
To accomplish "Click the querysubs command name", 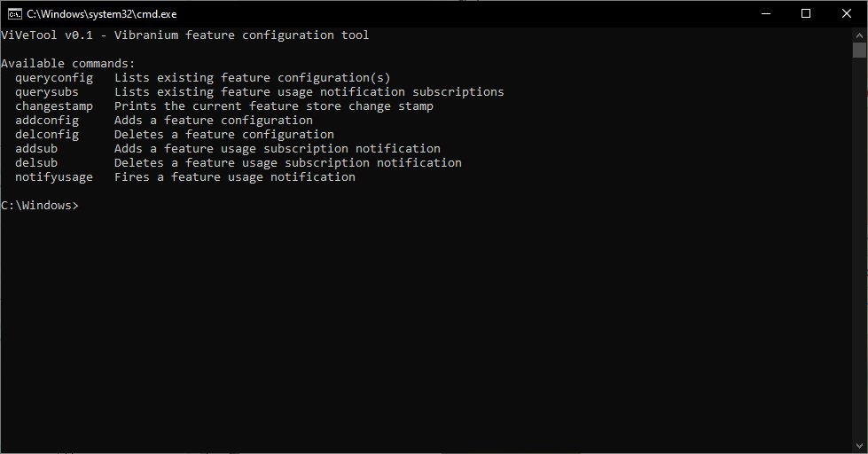I will click(47, 92).
